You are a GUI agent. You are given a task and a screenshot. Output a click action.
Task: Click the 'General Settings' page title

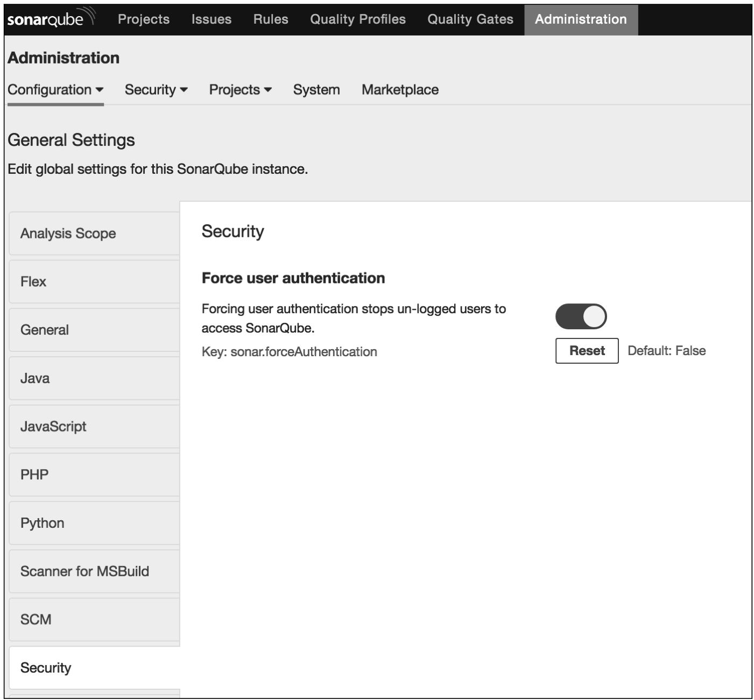tap(71, 140)
